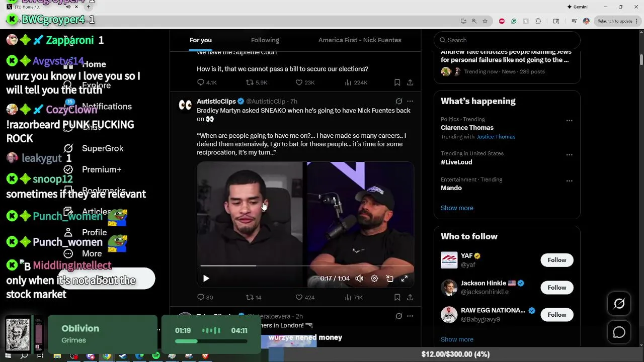Open the floating messages chat button

[x=619, y=332]
